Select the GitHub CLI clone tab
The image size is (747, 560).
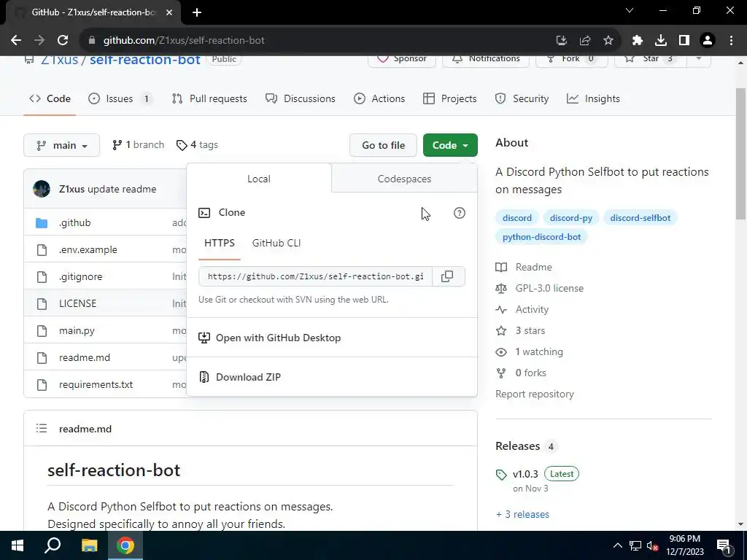click(x=276, y=243)
